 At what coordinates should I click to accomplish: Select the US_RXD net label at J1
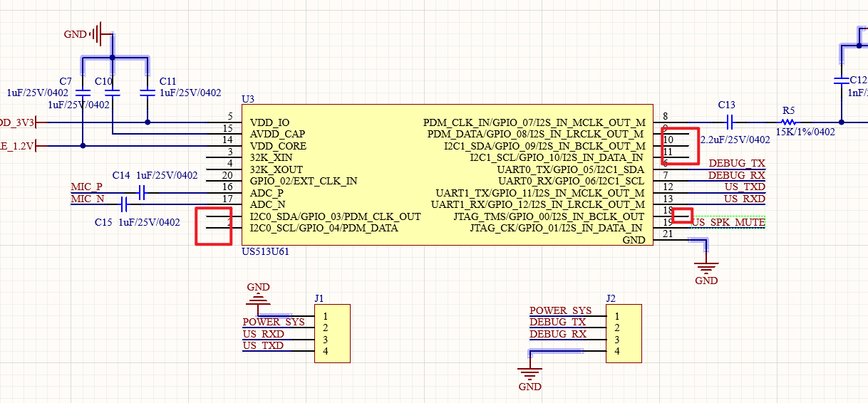click(263, 334)
